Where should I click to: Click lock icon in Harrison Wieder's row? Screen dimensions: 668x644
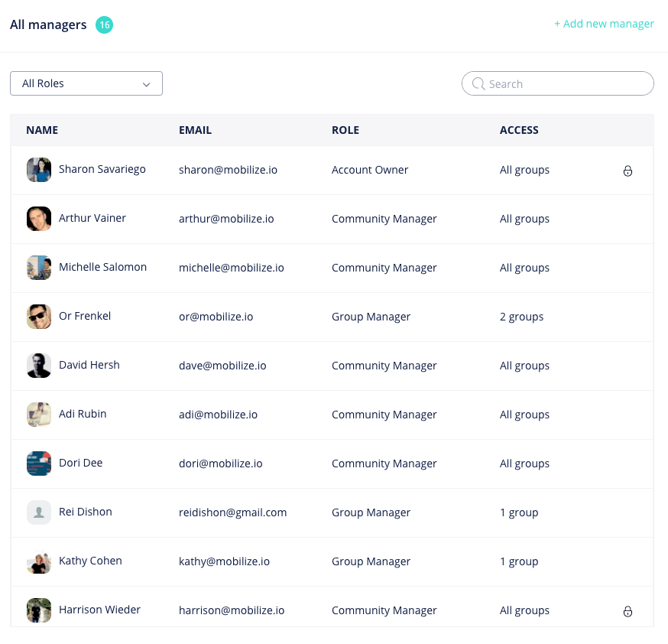tap(627, 612)
